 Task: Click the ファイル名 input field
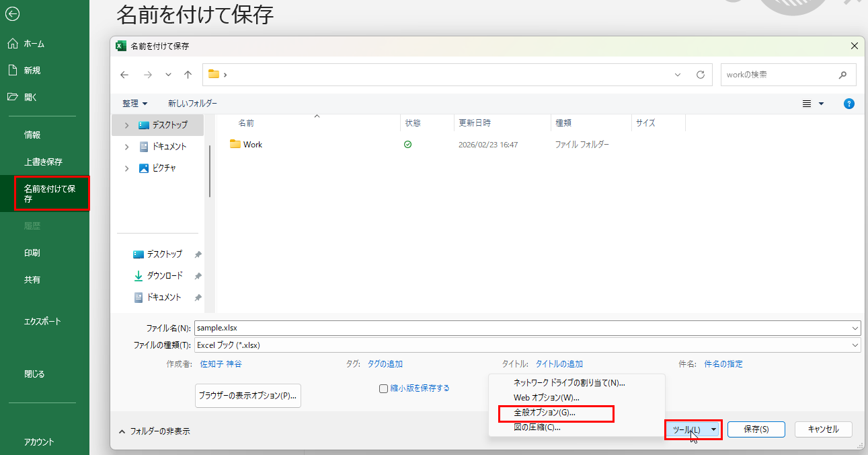[524, 328]
